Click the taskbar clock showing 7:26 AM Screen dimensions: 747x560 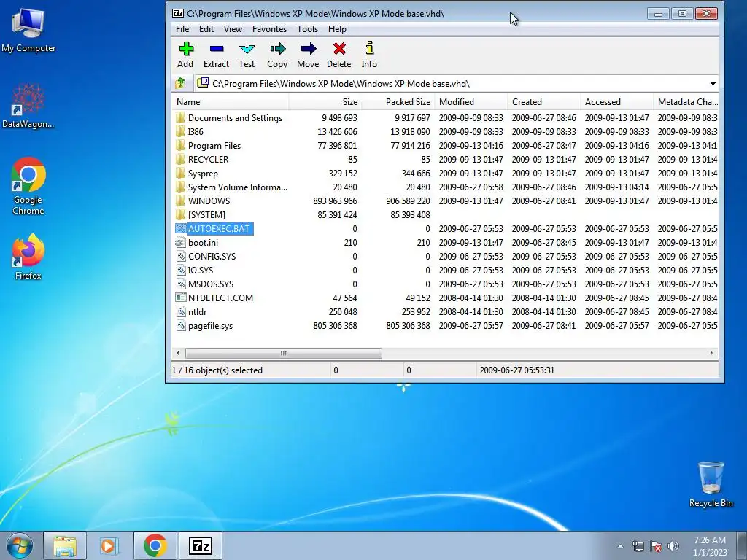tap(710, 546)
